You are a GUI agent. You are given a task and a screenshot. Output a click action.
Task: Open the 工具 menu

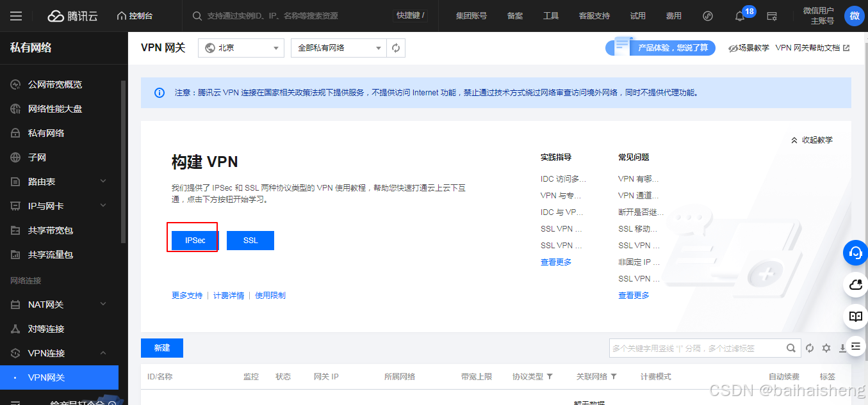551,16
